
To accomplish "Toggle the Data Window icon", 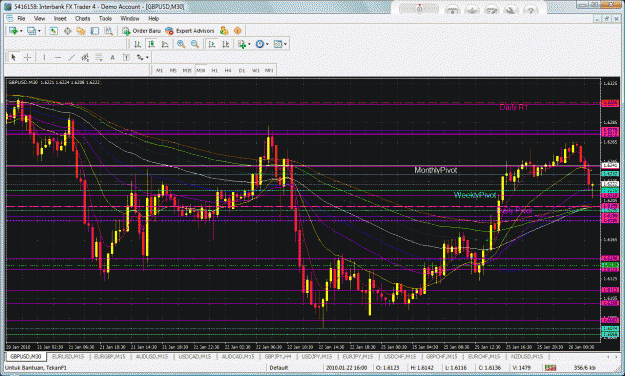I will click(67, 31).
